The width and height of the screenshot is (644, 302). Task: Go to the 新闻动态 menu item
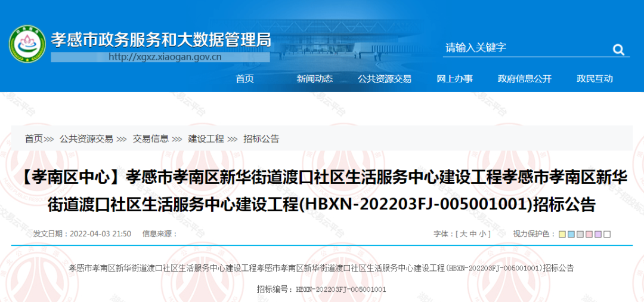coord(314,79)
